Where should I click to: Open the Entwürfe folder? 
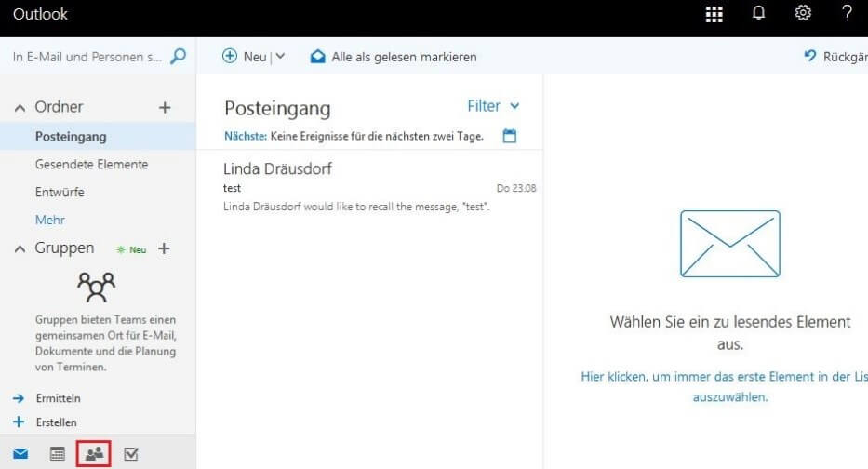[x=60, y=192]
